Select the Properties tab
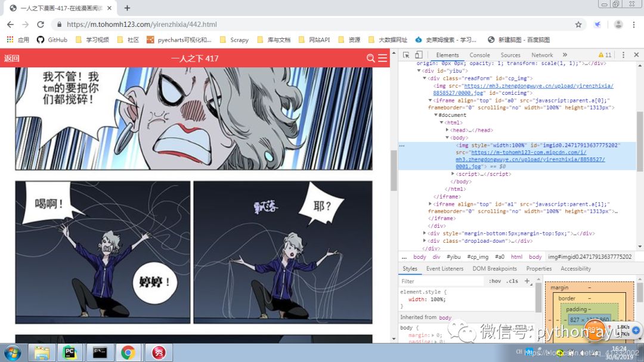644x362 pixels. [539, 269]
